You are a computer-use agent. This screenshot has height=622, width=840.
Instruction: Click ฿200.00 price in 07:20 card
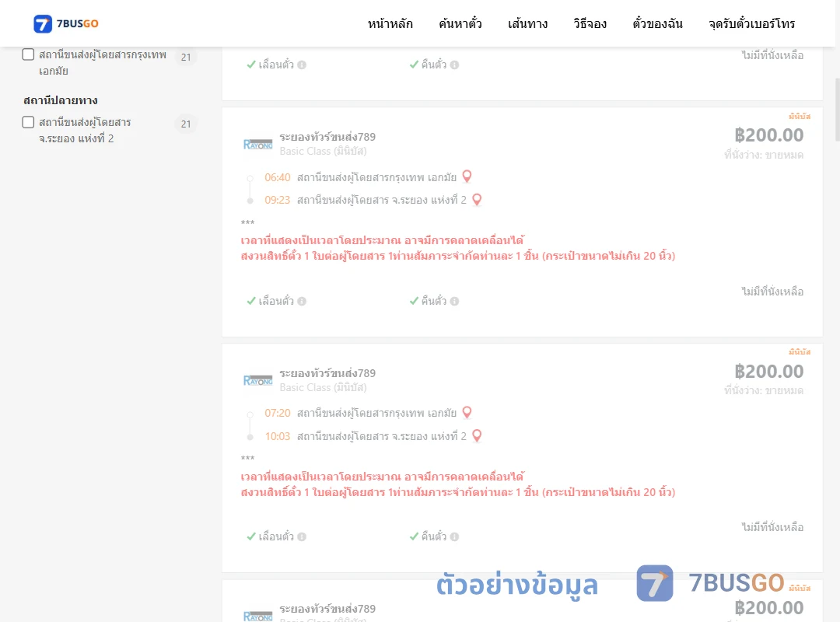click(768, 372)
